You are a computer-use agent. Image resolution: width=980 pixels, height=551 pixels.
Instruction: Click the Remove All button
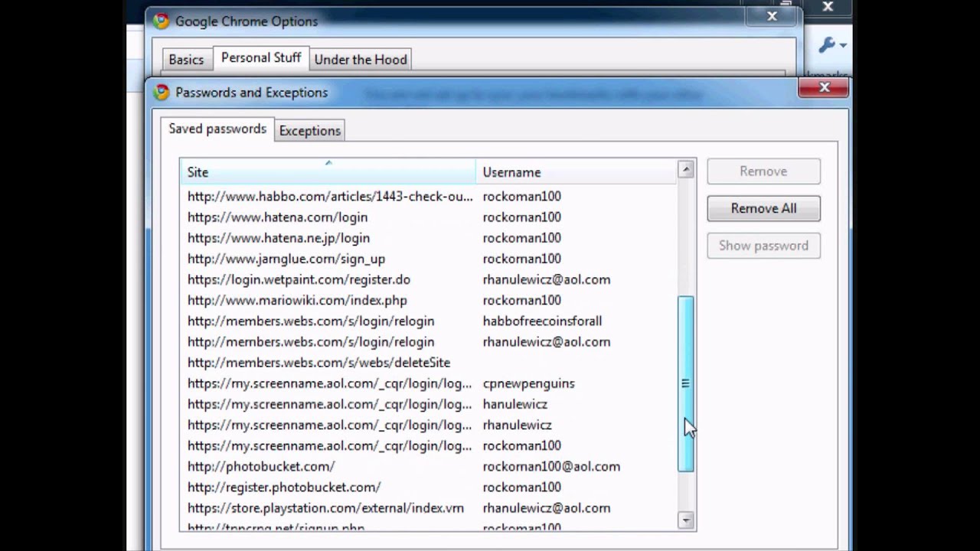[x=763, y=208]
